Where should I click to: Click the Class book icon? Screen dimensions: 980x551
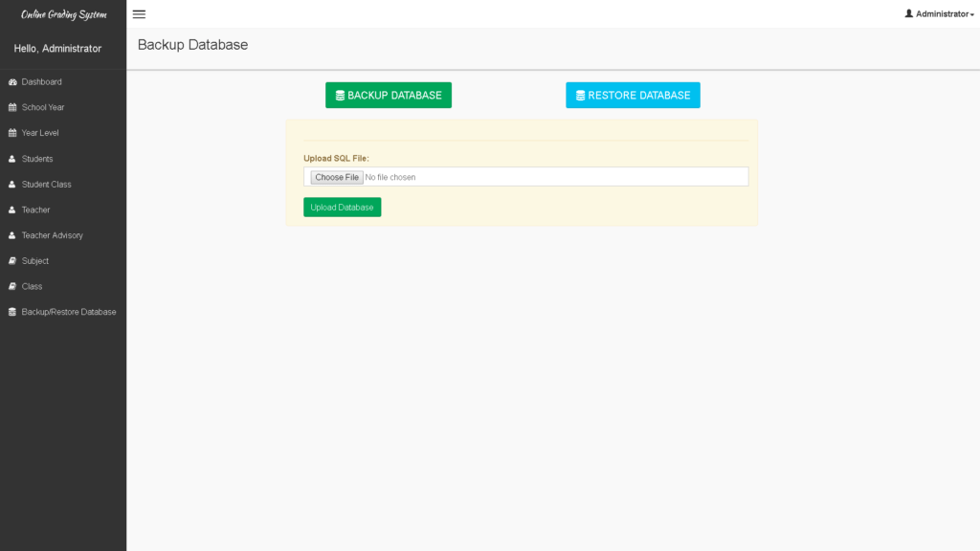pos(11,286)
